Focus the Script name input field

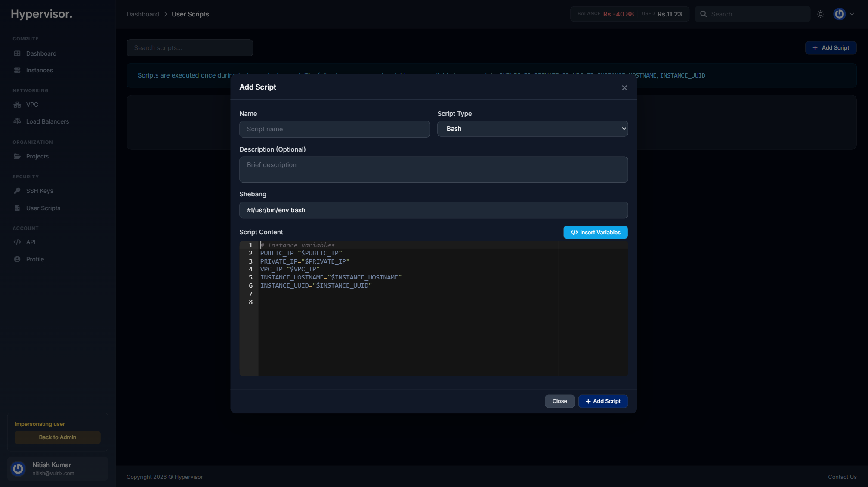tap(334, 129)
